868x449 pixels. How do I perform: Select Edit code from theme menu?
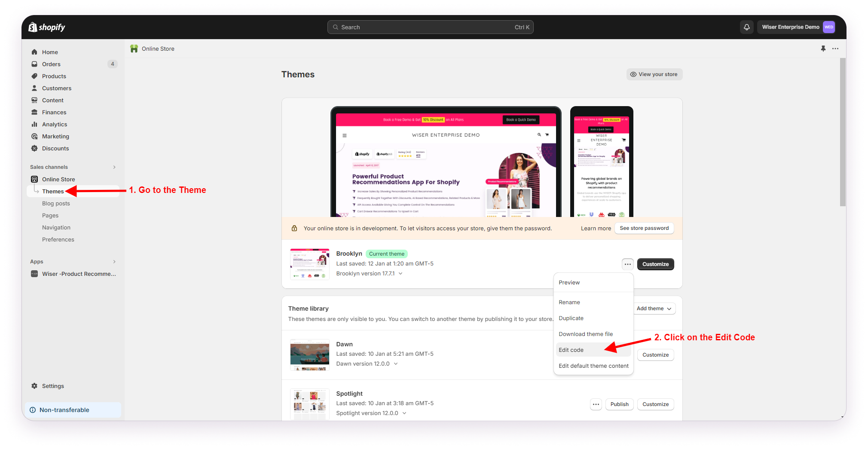pos(593,350)
